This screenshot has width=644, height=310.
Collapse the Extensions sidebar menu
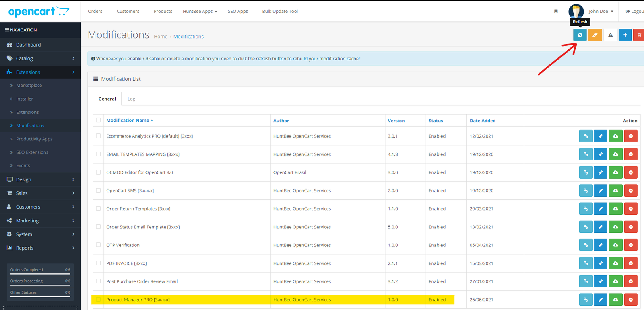(x=40, y=72)
